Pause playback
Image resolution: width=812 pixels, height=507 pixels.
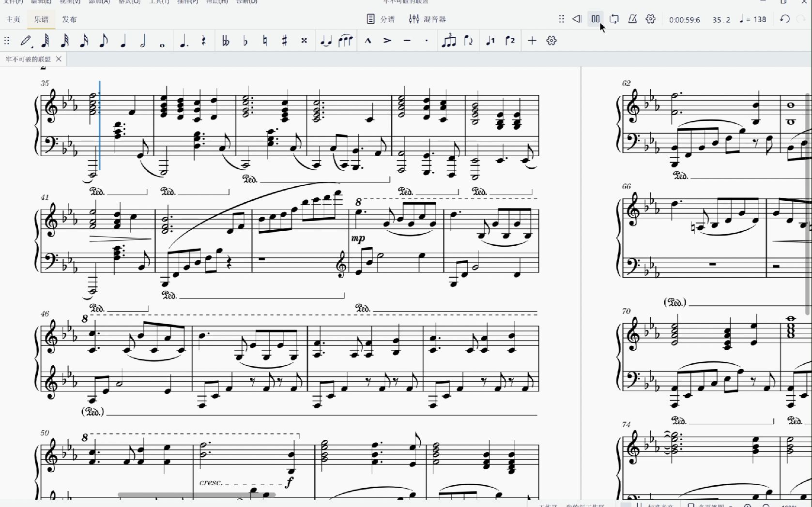[596, 19]
